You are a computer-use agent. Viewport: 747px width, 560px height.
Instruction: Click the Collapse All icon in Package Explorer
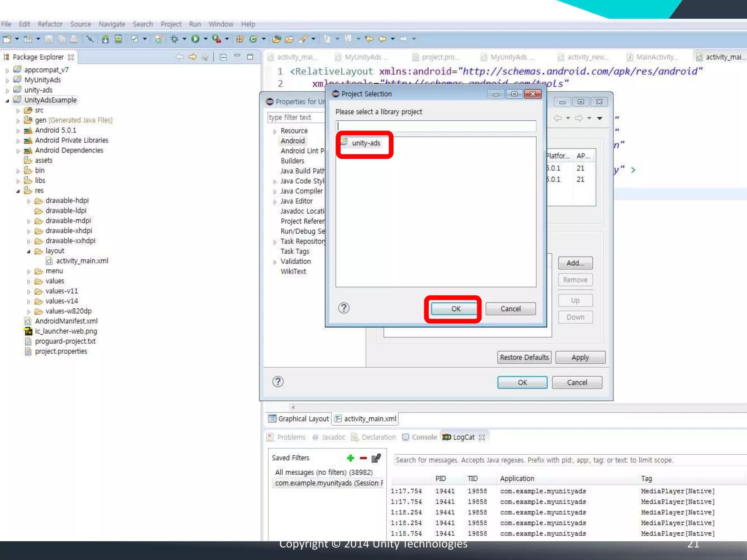pyautogui.click(x=223, y=57)
